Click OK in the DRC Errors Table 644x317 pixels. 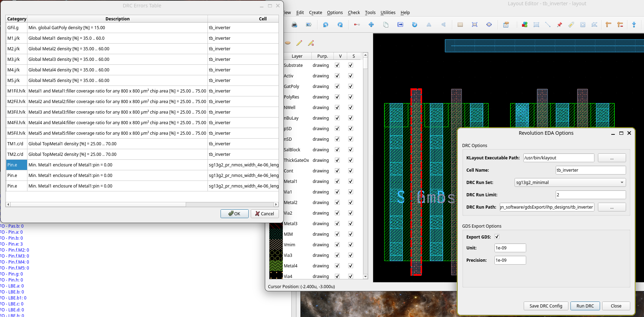[234, 214]
